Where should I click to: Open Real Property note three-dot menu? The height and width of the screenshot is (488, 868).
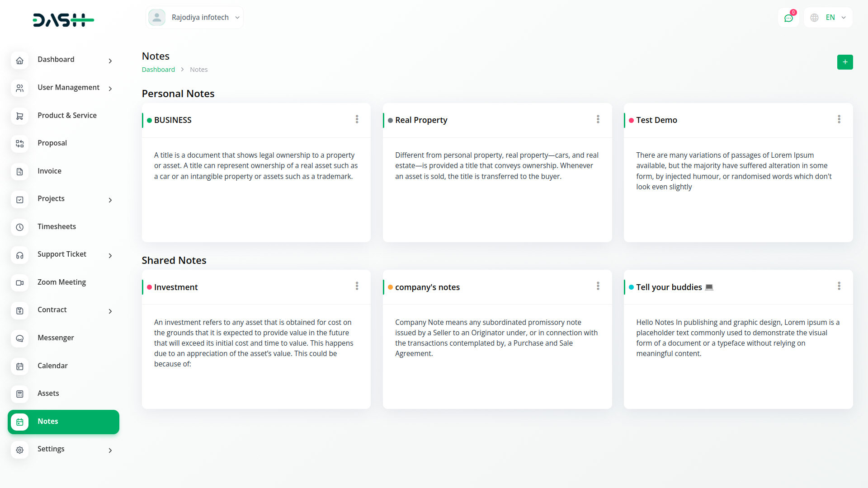(598, 119)
